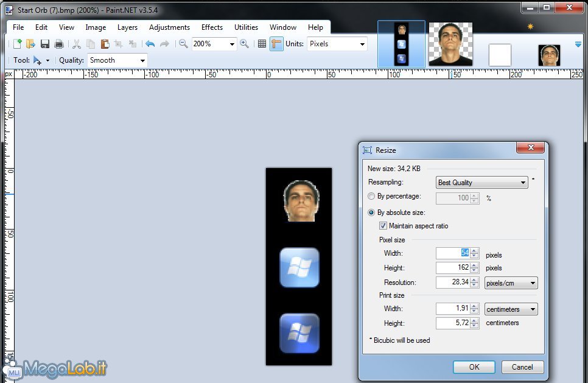Screen dimensions: 588x383
Task: Click the New image toolbar icon
Action: click(x=17, y=44)
